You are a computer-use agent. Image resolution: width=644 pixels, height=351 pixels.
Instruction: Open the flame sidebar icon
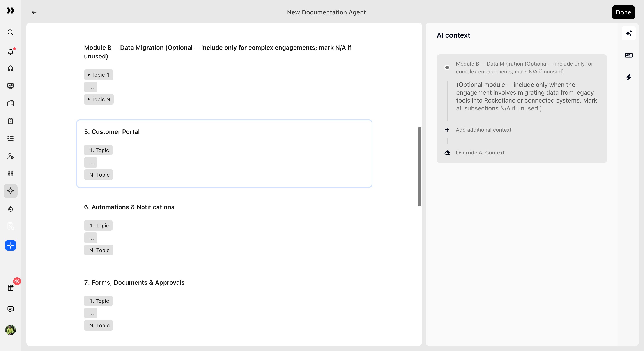tap(11, 209)
